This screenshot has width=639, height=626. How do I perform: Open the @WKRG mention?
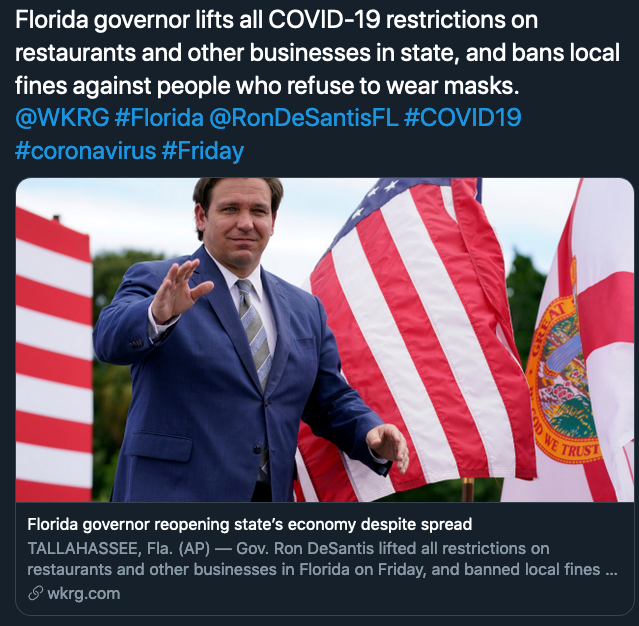coord(62,118)
